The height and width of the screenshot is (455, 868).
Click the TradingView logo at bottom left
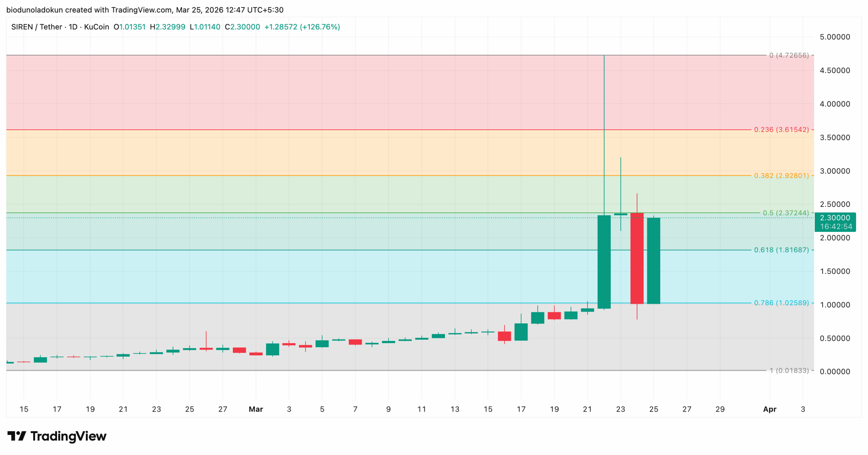[57, 436]
